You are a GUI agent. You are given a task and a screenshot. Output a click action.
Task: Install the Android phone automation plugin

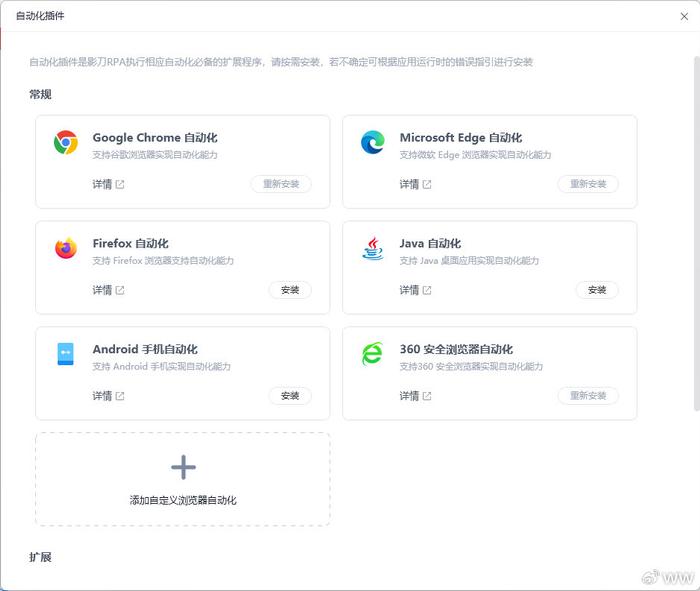pos(290,395)
